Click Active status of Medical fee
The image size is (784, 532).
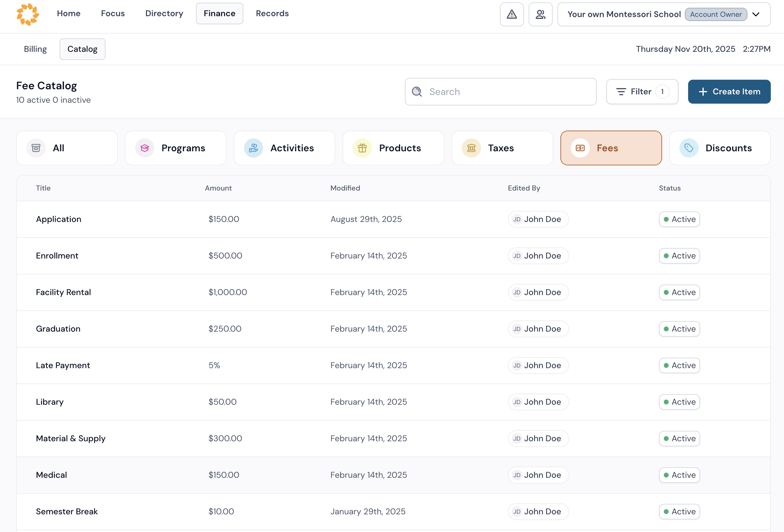click(679, 475)
